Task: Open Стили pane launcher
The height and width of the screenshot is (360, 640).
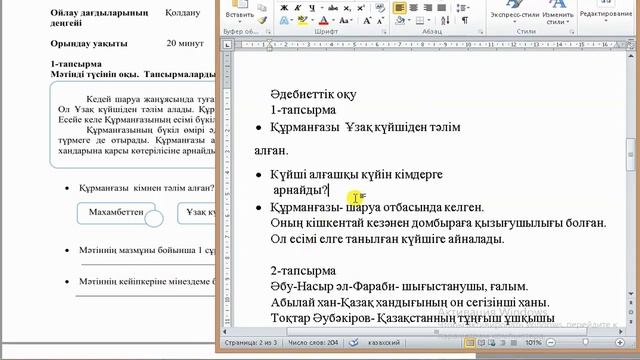Action: point(572,31)
